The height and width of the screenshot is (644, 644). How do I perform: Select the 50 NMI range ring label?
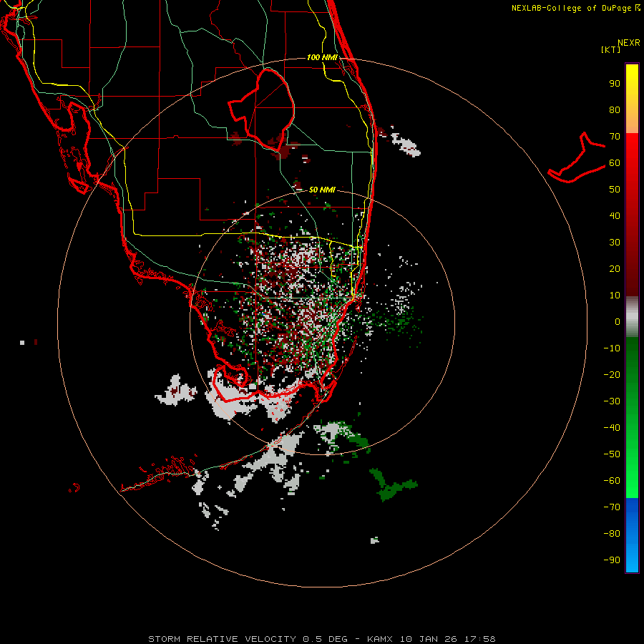tap(322, 190)
